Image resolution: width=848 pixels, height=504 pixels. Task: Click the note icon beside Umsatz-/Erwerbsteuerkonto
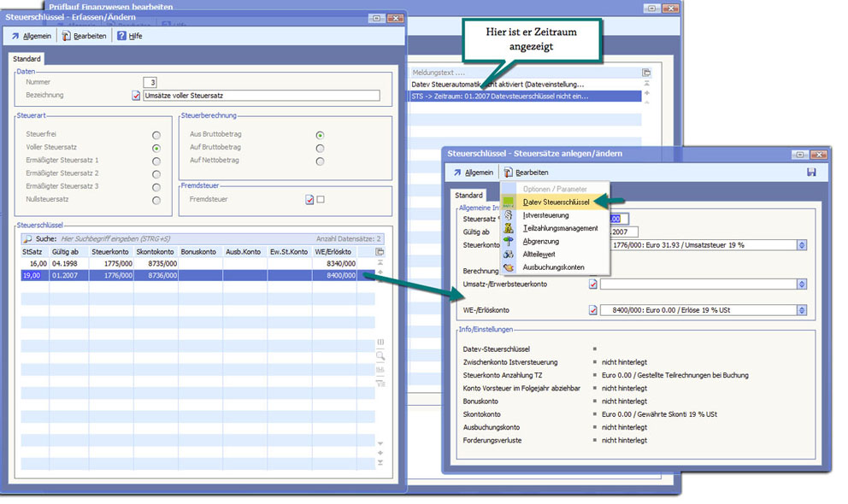(593, 284)
